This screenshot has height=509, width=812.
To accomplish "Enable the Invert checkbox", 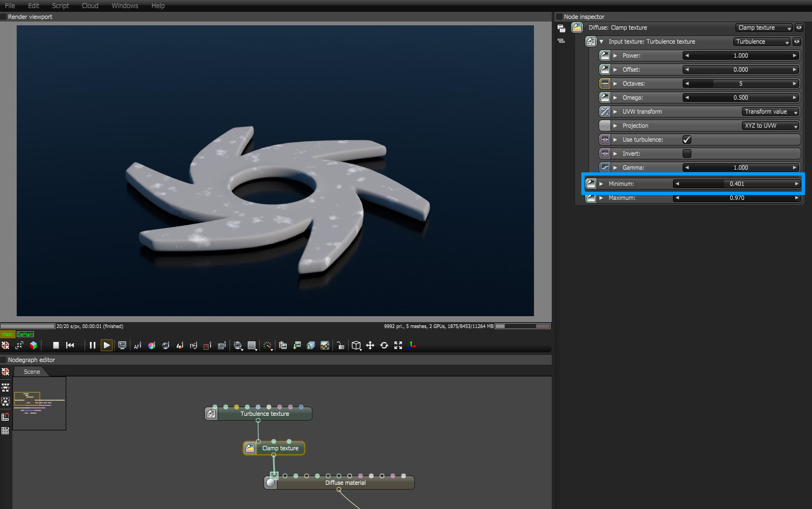I will [x=687, y=154].
